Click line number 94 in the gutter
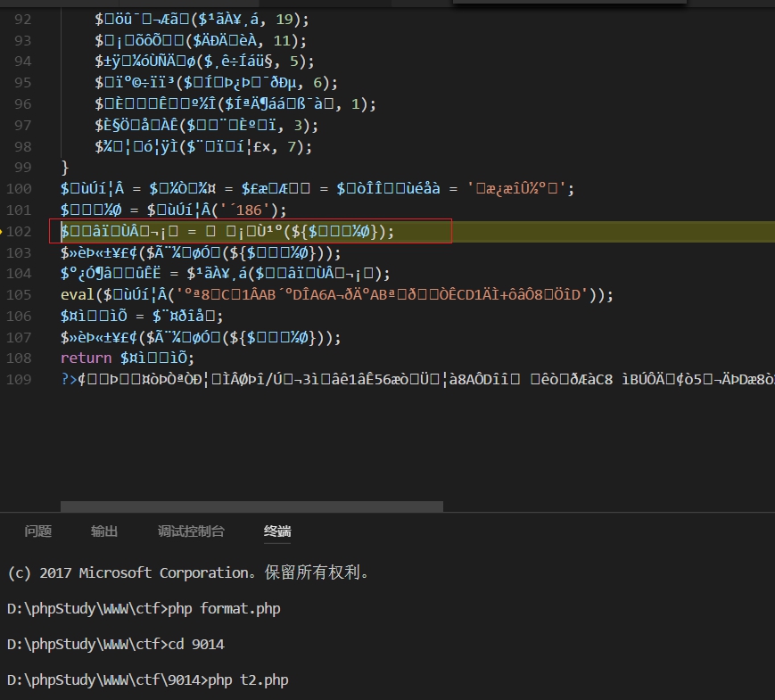Image resolution: width=775 pixels, height=700 pixels. pyautogui.click(x=22, y=62)
